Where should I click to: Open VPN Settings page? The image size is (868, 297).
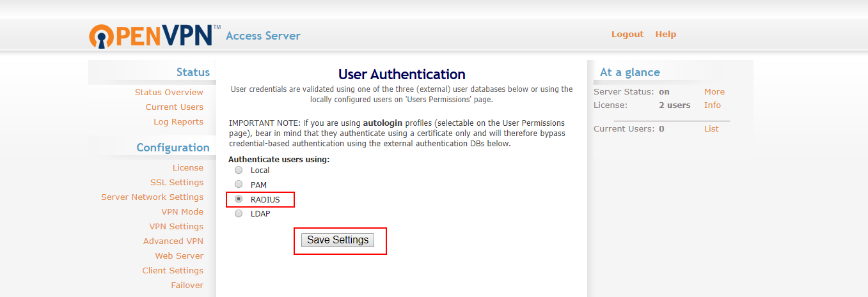[x=177, y=227]
